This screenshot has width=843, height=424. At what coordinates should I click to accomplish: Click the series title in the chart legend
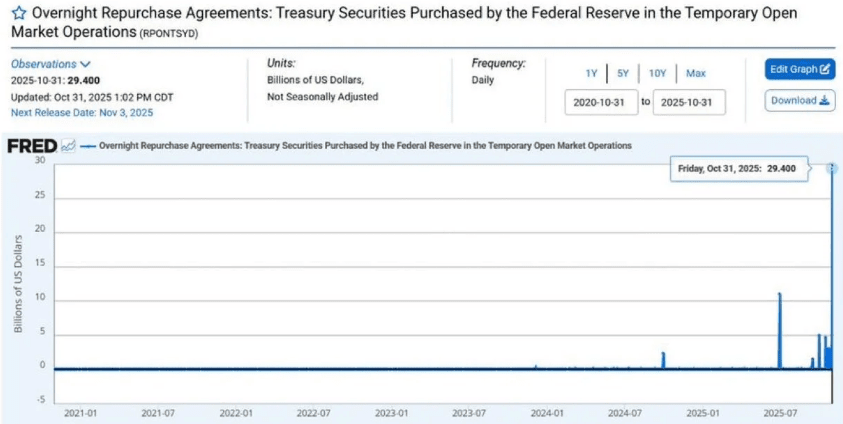coord(365,146)
